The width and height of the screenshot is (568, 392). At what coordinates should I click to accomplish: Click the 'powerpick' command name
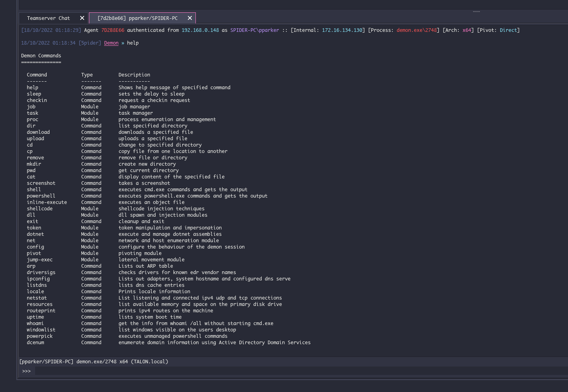point(39,336)
